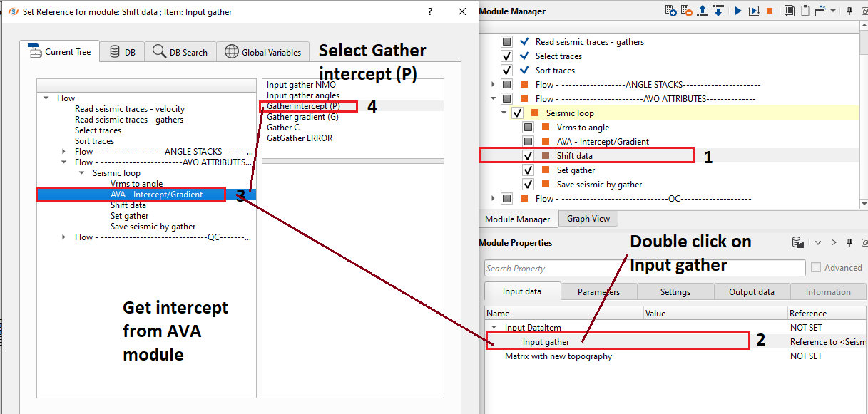868x414 pixels.
Task: Click the add module icon in Module Manager toolbar
Action: 670,11
